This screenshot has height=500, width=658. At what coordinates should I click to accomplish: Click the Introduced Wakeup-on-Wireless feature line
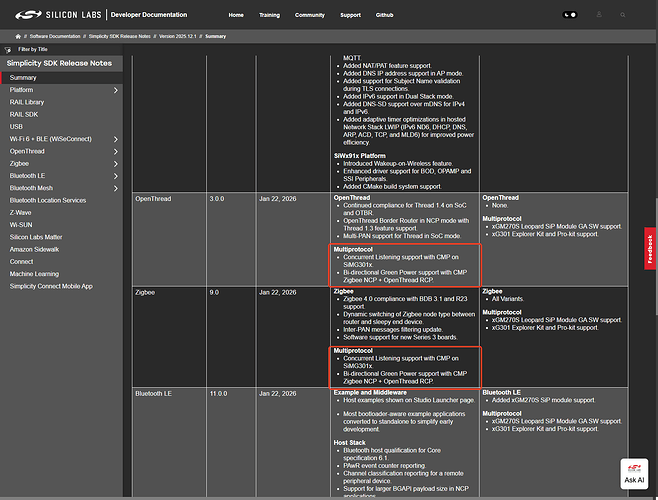[398, 163]
